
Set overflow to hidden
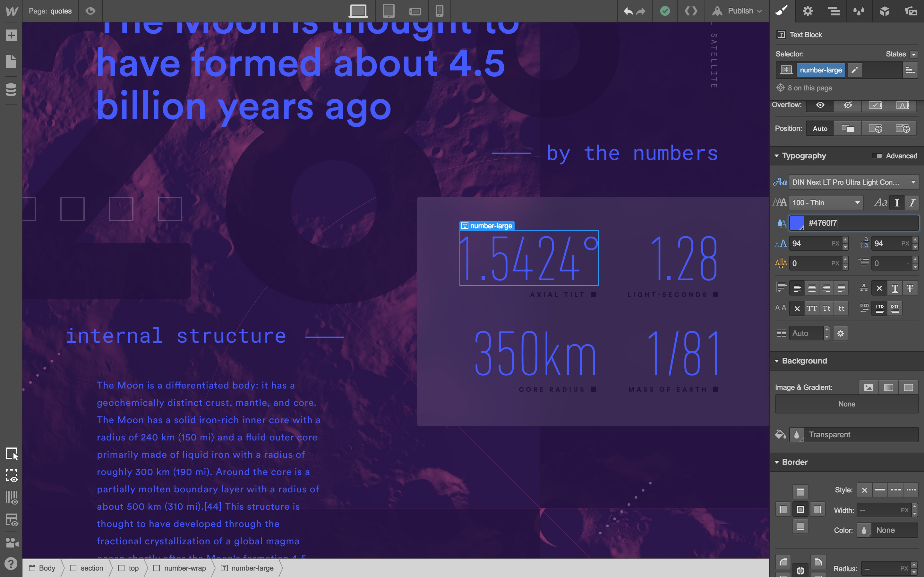(x=848, y=105)
